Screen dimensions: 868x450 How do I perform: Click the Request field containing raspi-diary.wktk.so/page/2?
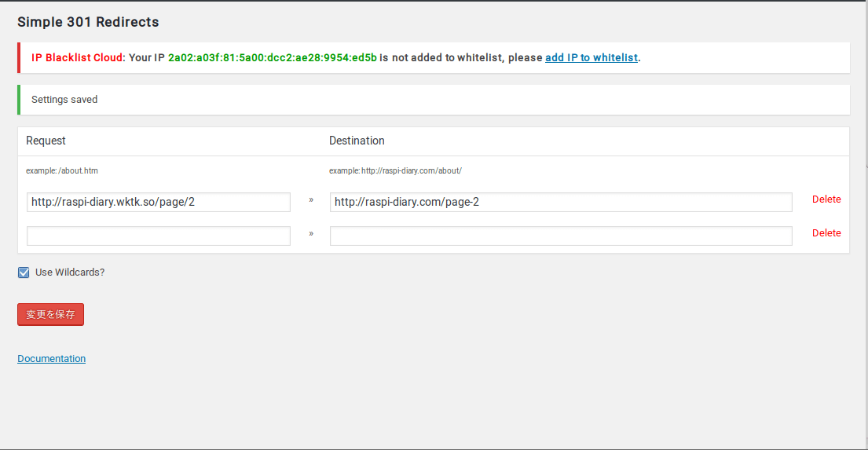(159, 202)
